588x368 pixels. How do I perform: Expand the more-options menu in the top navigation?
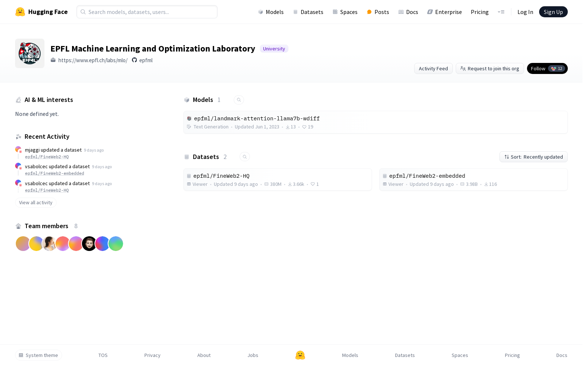click(501, 12)
